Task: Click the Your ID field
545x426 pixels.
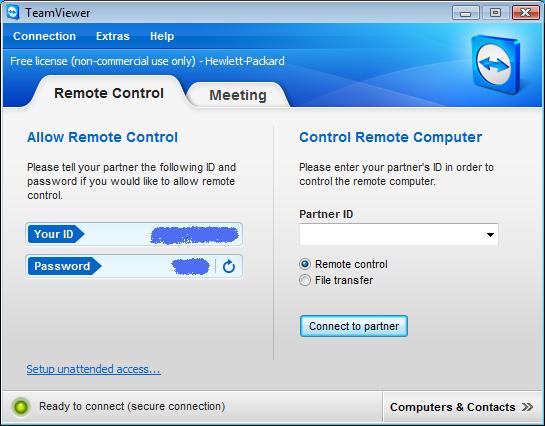Action: click(x=134, y=235)
